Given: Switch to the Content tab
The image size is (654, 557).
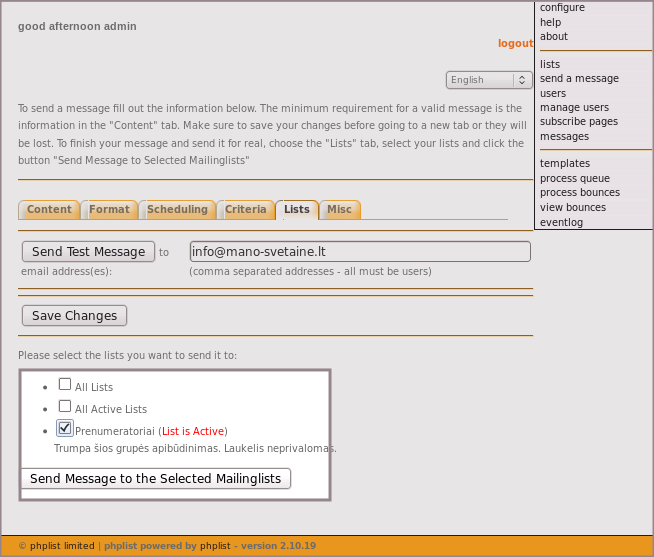Looking at the screenshot, I should coord(49,210).
